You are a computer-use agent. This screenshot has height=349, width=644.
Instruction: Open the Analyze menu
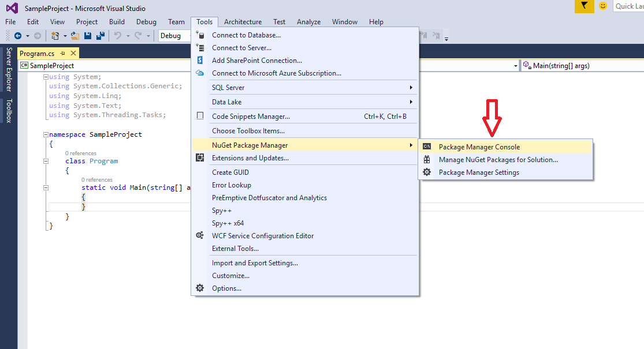click(x=308, y=22)
